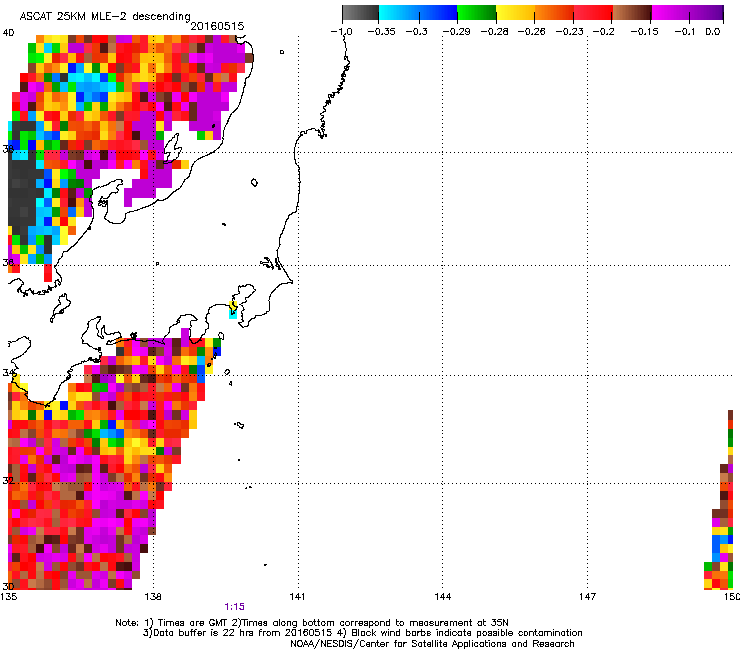Click the colorbar value -0.29
Viewport: 740px width, 650px height.
456,32
